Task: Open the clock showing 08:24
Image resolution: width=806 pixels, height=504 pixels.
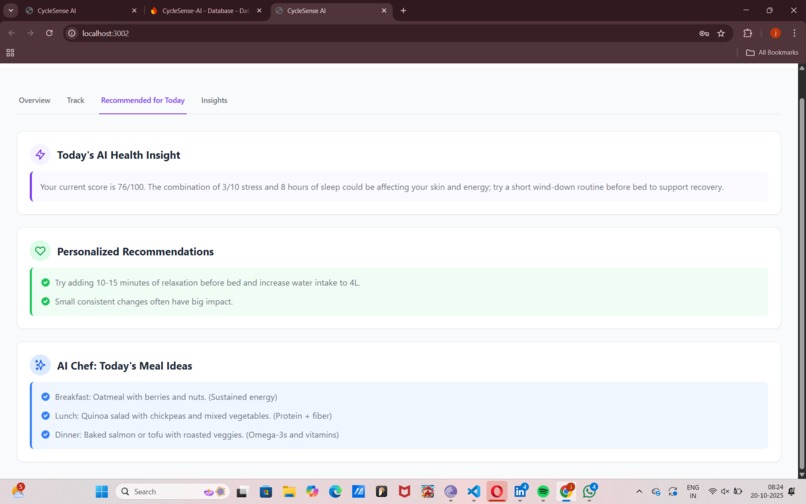Action: tap(767, 492)
